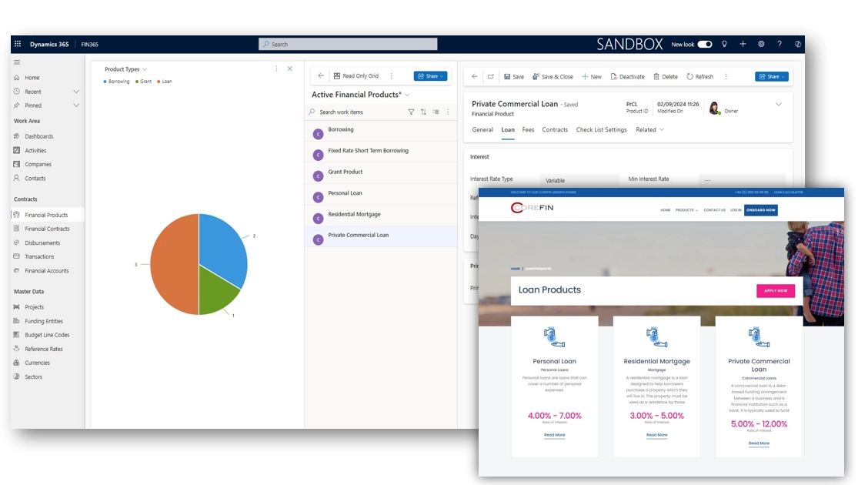Expand the record header chevron

[778, 104]
